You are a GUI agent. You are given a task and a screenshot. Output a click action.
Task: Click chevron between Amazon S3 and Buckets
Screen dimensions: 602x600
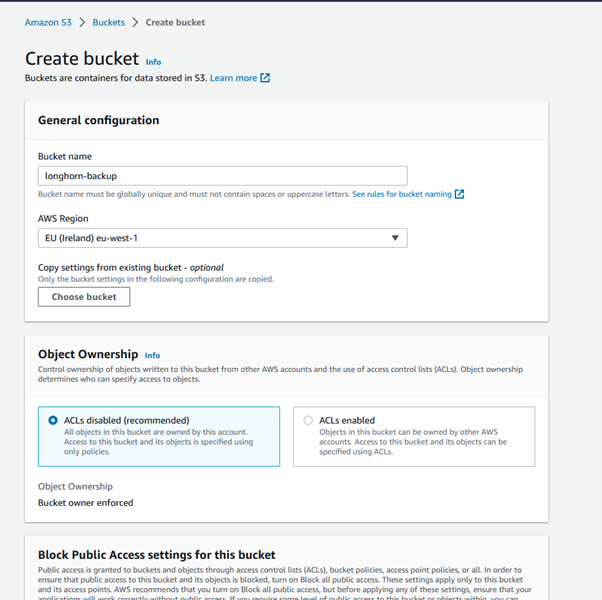coord(82,23)
